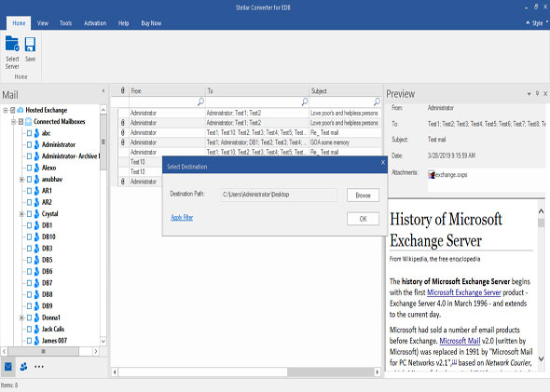The width and height of the screenshot is (550, 392).
Task: Click search icon in Subject column filter
Action: [377, 101]
